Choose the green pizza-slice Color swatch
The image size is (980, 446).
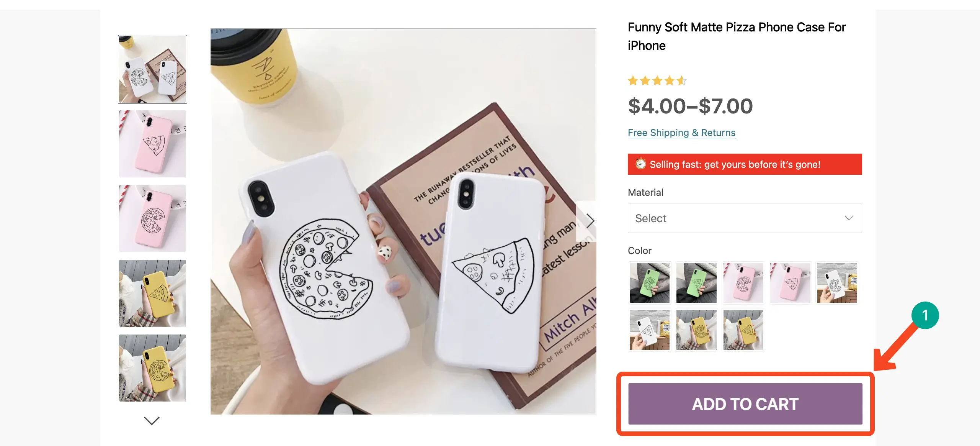696,283
